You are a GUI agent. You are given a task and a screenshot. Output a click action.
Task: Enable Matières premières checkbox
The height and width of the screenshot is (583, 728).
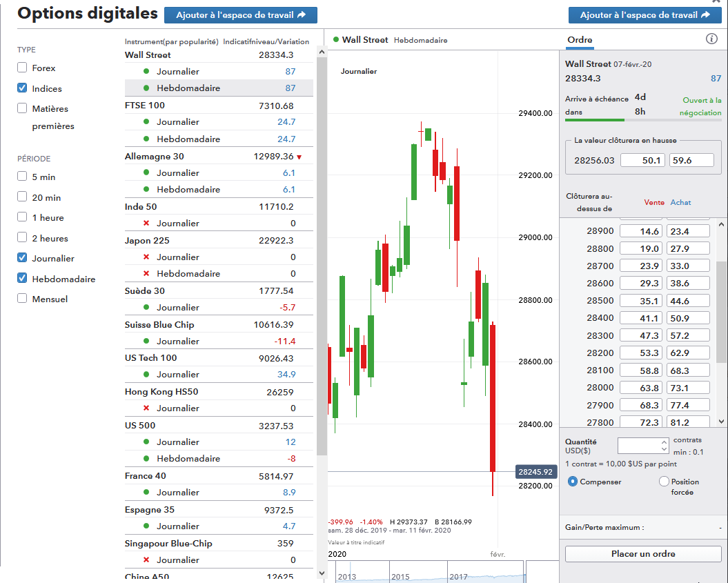(22, 108)
